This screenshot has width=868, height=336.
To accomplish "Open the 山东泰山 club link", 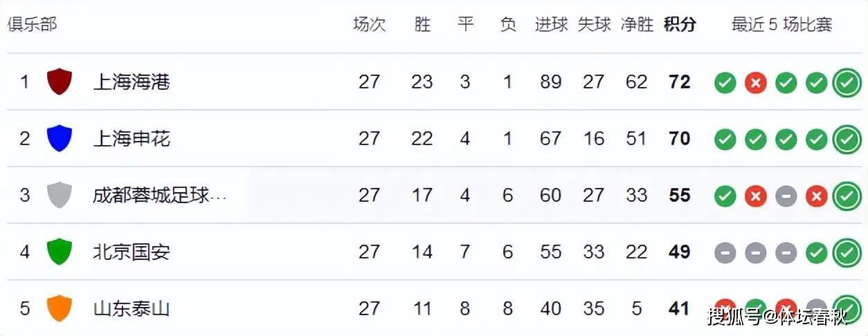I will point(132,308).
